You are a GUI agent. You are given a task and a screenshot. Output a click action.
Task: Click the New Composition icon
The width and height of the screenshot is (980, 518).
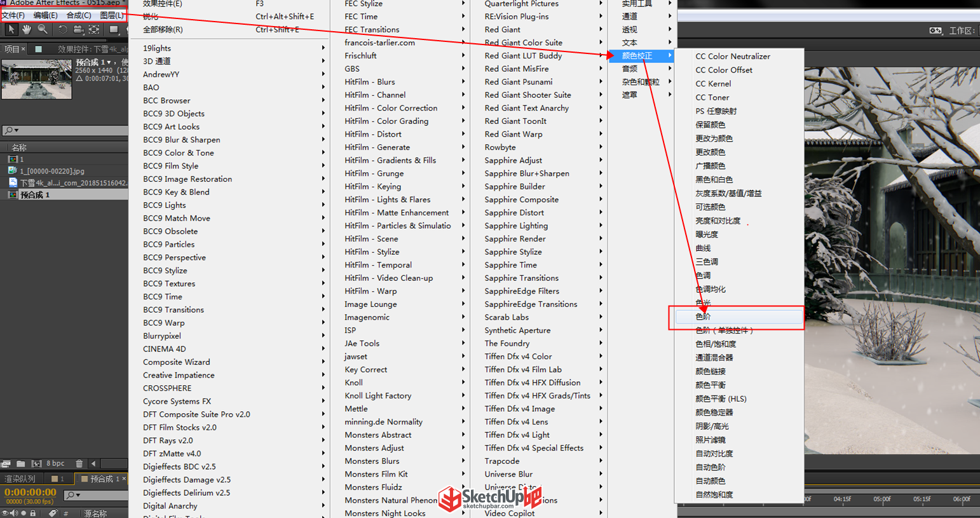coord(36,464)
